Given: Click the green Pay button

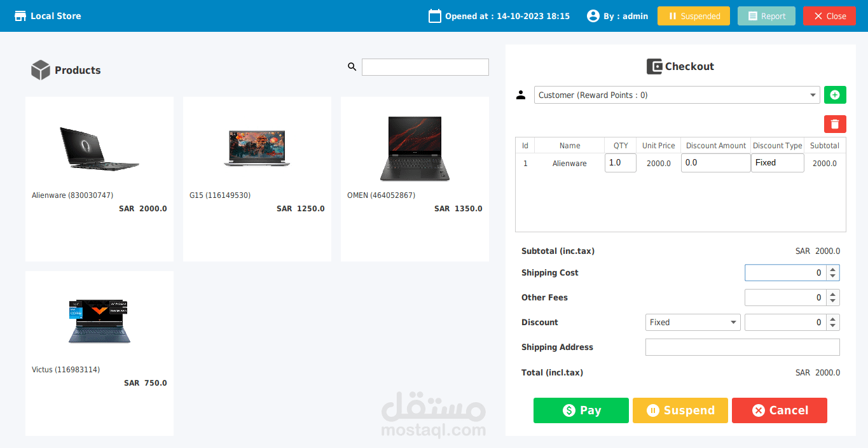Looking at the screenshot, I should pos(581,410).
